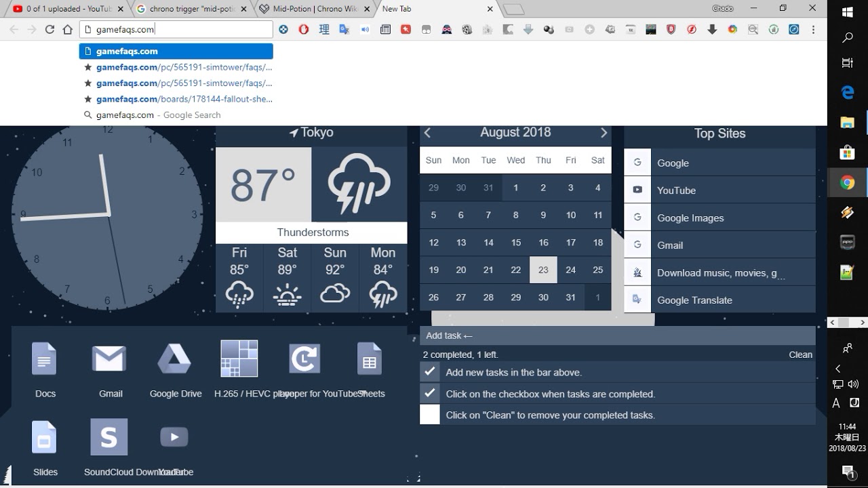868x488 pixels.
Task: Click the magnifier zoom extension icon
Action: pyautogui.click(x=753, y=29)
